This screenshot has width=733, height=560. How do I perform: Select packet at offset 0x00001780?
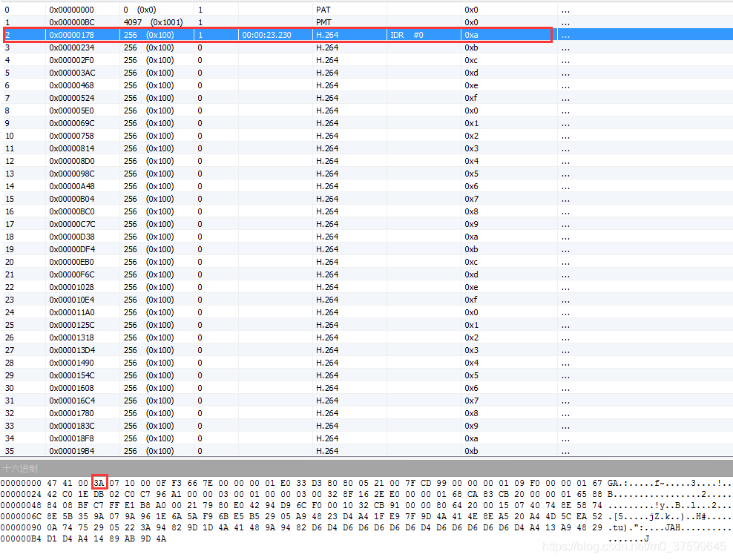point(366,413)
